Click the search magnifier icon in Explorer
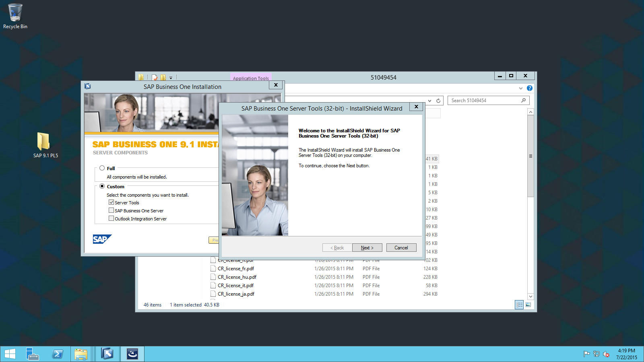The image size is (644, 362). 523,101
